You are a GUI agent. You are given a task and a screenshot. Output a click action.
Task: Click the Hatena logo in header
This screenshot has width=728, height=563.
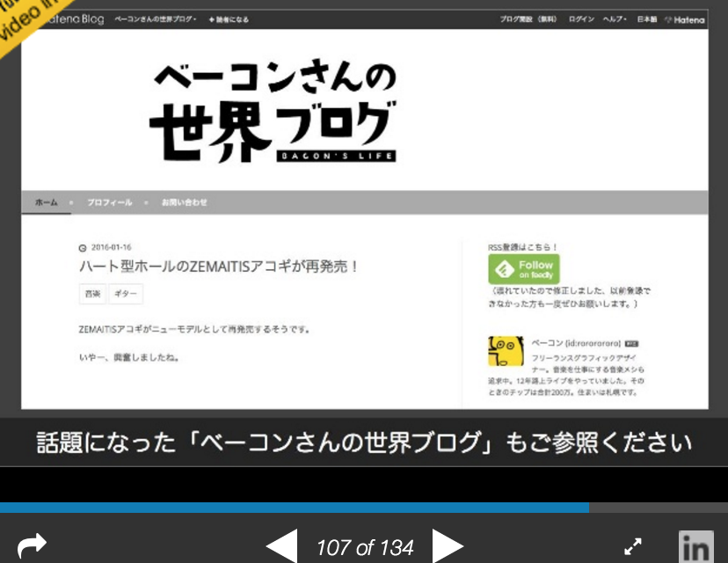pyautogui.click(x=684, y=19)
